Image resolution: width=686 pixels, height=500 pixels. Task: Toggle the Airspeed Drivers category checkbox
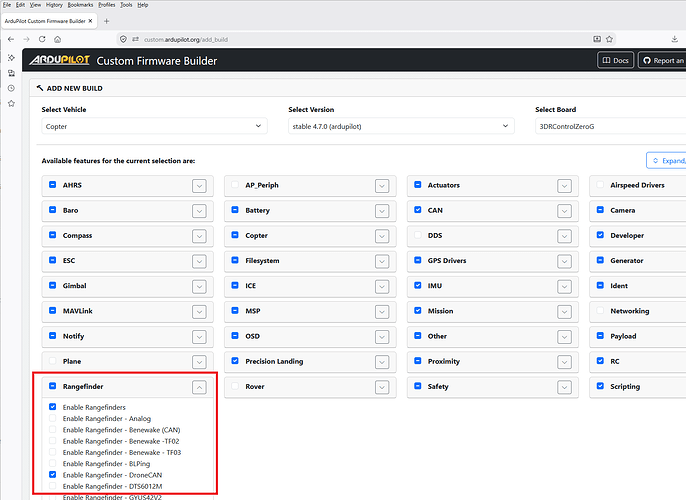[600, 185]
